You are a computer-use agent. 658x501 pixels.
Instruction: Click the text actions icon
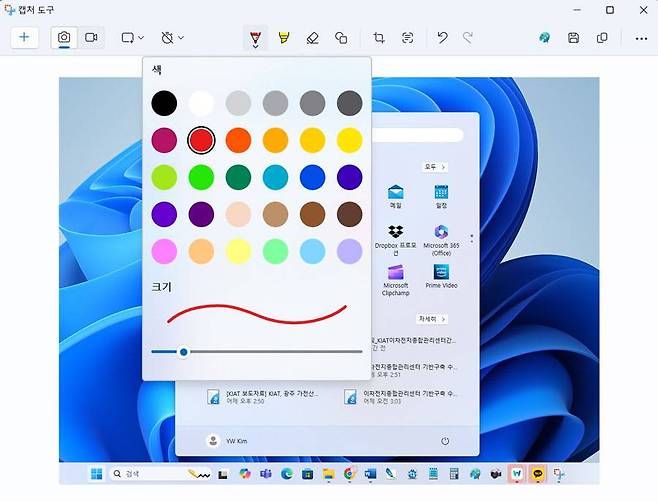coord(408,38)
